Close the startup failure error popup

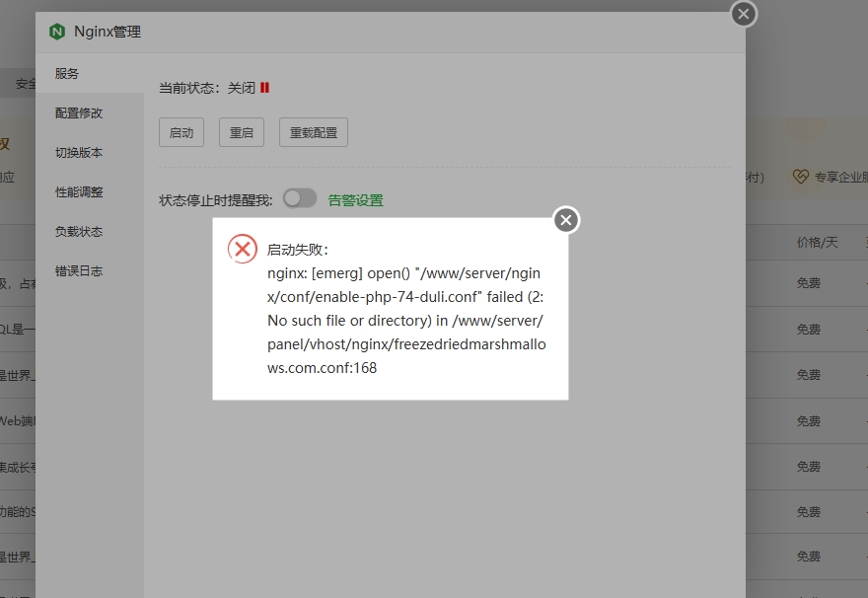point(566,220)
